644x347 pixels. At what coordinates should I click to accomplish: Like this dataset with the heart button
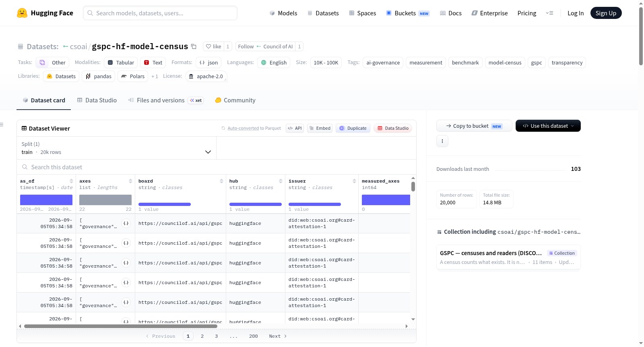pos(213,46)
